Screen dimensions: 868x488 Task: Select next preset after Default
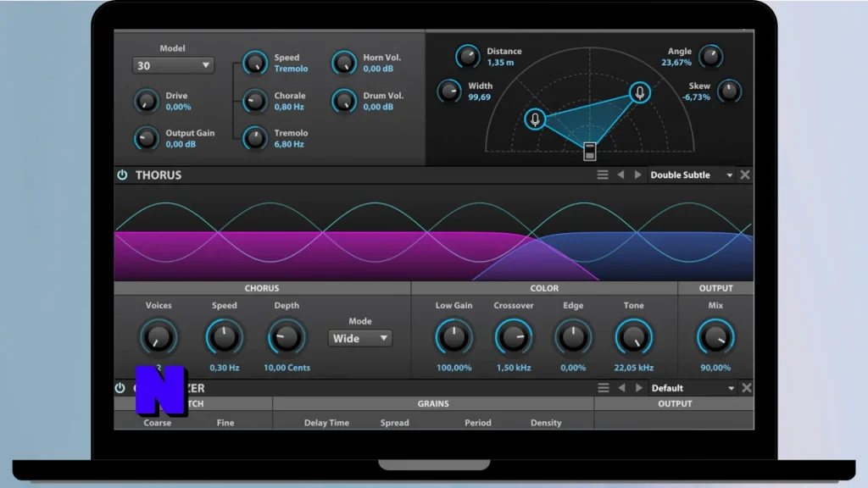point(639,388)
